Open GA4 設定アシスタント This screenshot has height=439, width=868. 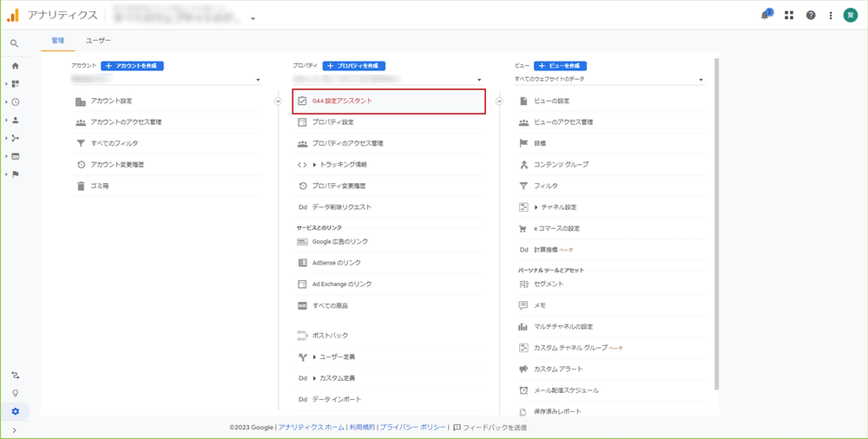point(389,102)
